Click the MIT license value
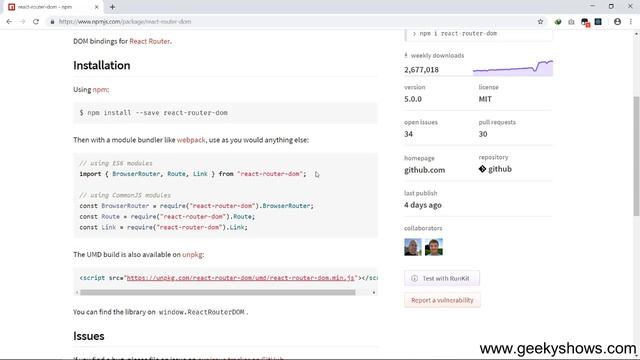The height and width of the screenshot is (360, 640). pos(485,99)
